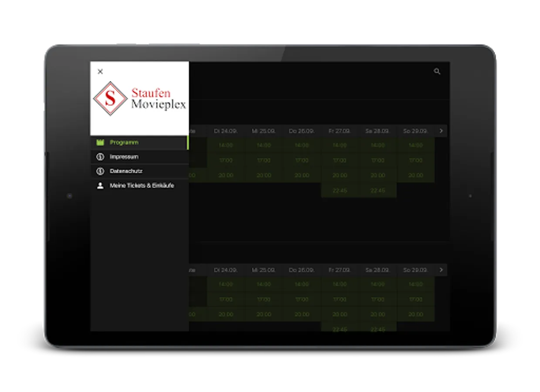Pick 17:00 on Sa 28.09. in upper schedule
Viewport: 540px width, 392px height.
coord(377,160)
